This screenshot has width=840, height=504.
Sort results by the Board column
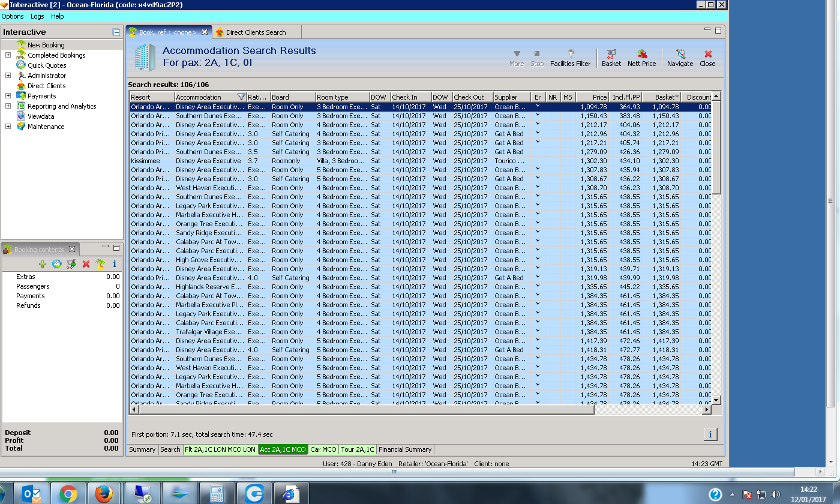[293, 97]
